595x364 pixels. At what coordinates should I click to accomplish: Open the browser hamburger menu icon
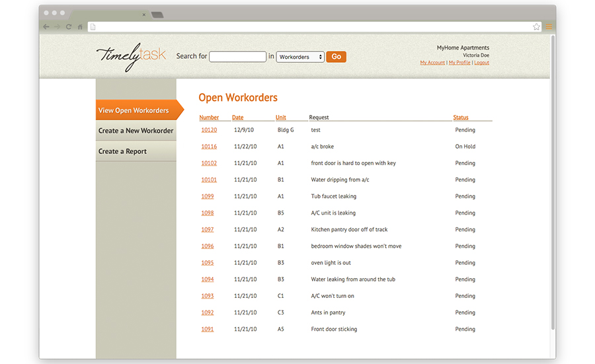(549, 27)
